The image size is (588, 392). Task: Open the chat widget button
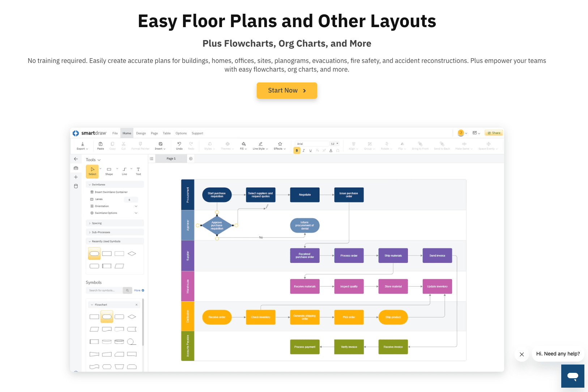(573, 376)
